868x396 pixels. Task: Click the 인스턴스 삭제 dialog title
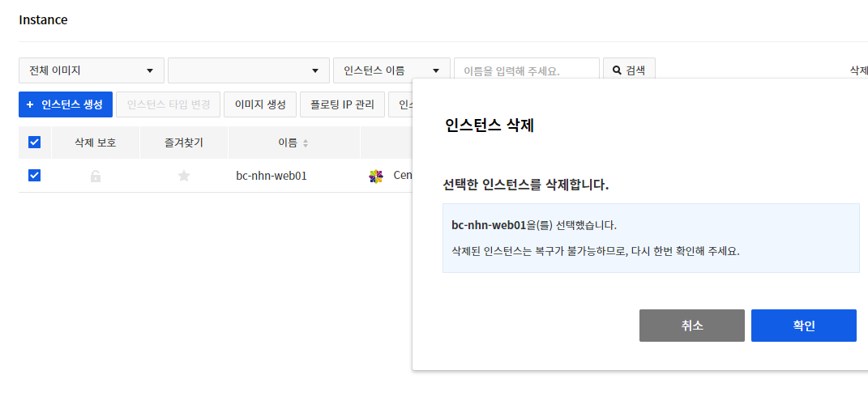click(490, 125)
